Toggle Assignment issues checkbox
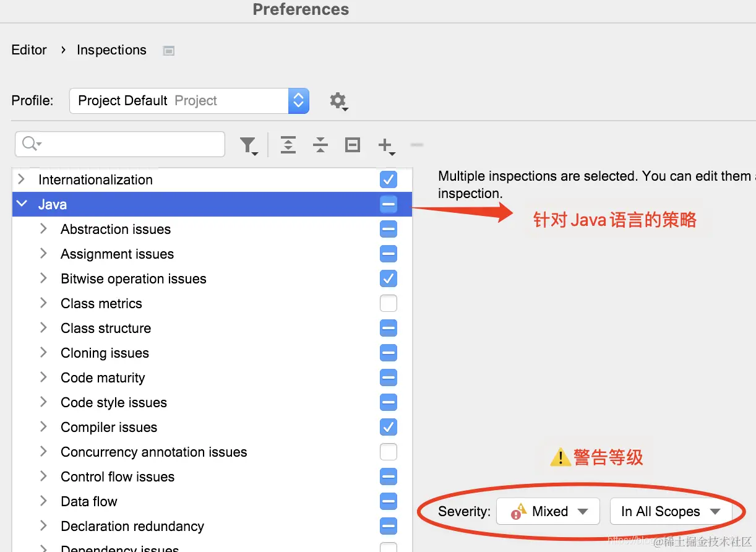756x552 pixels. pos(389,254)
